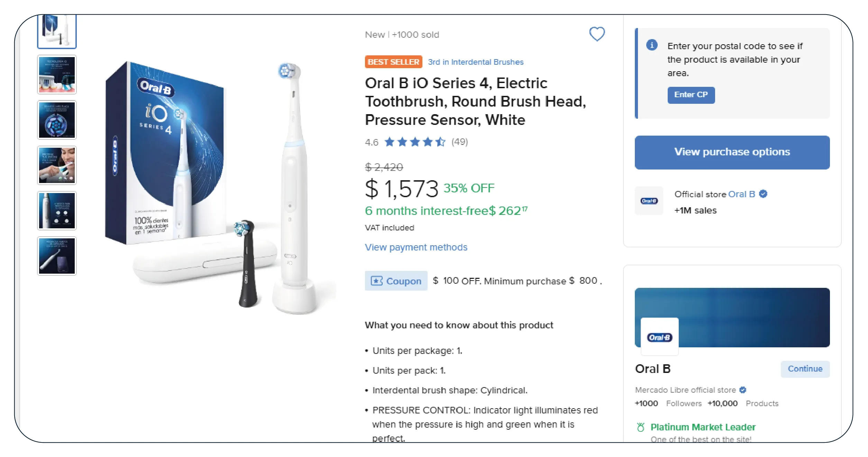Click the Oral B official store link
Screen dimensions: 868x457
(741, 194)
